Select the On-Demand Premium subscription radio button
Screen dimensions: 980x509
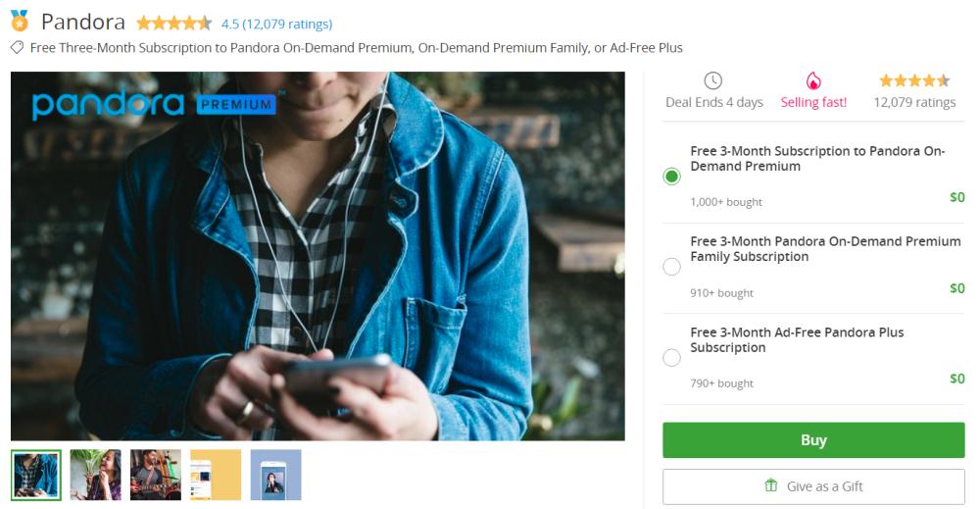click(x=671, y=177)
